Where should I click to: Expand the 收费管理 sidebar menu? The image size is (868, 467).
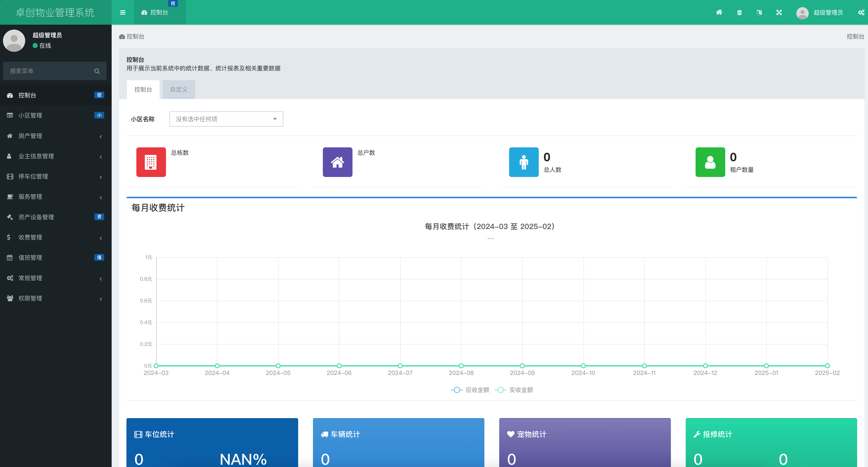click(56, 237)
